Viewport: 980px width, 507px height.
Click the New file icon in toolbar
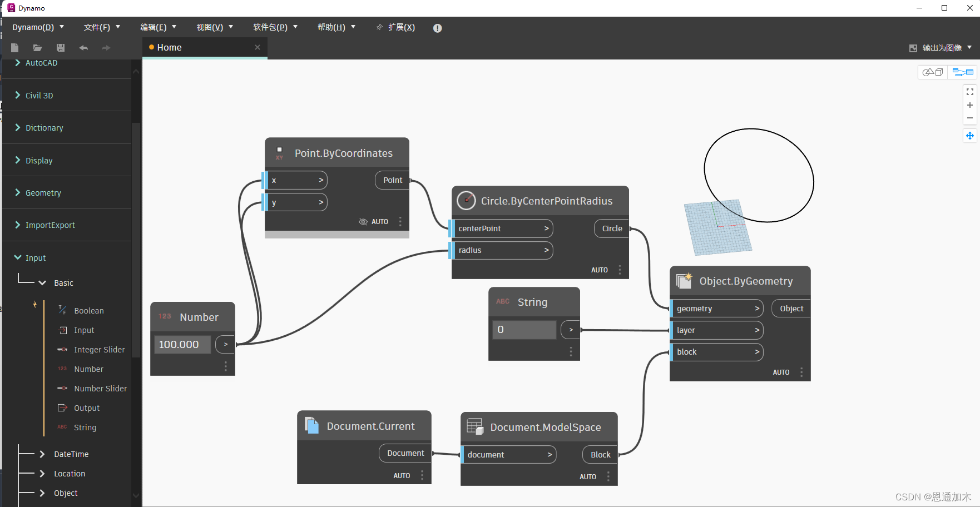pos(15,48)
